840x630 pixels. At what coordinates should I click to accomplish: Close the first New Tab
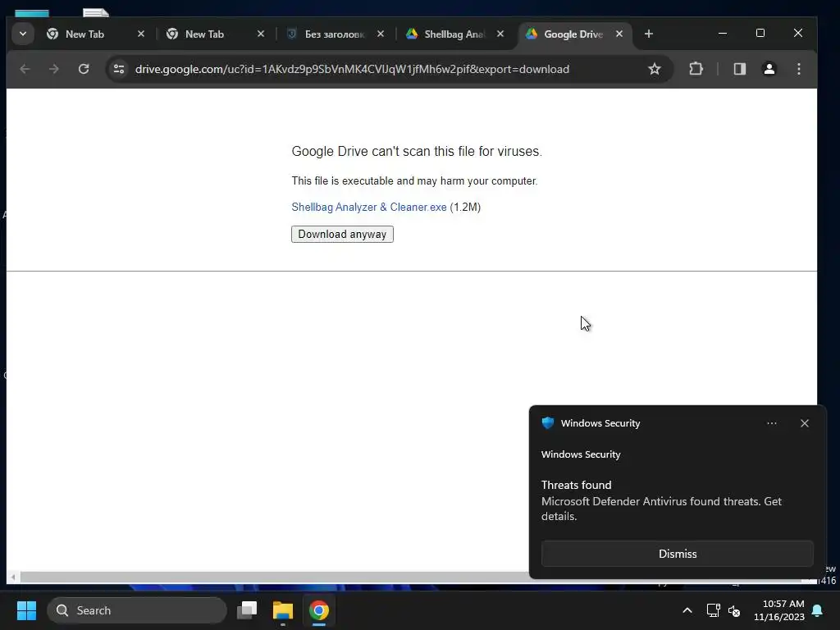[141, 34]
